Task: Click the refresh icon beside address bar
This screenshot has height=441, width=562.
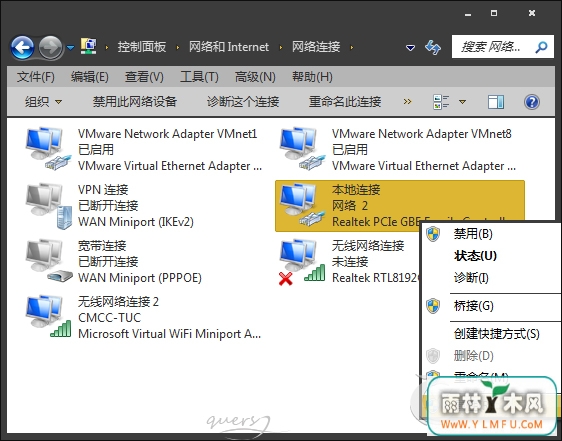Action: (433, 47)
